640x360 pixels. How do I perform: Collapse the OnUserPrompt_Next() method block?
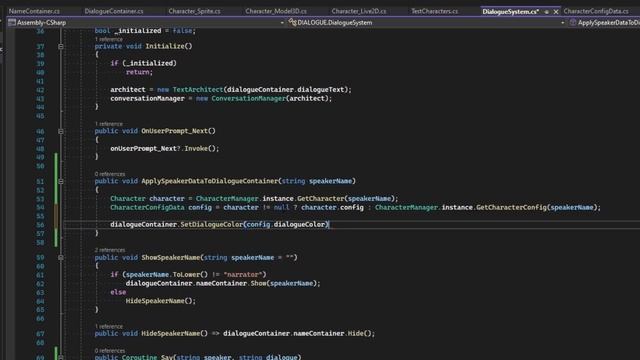(60, 131)
